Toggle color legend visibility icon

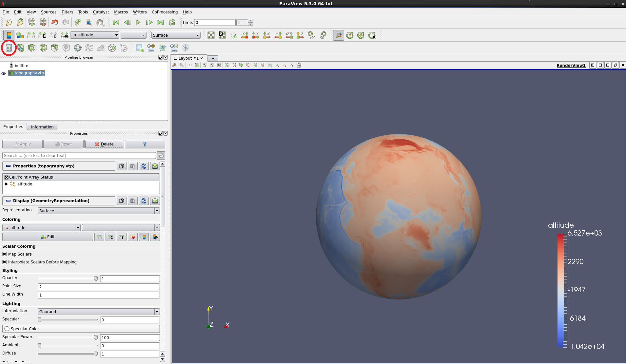pos(9,35)
